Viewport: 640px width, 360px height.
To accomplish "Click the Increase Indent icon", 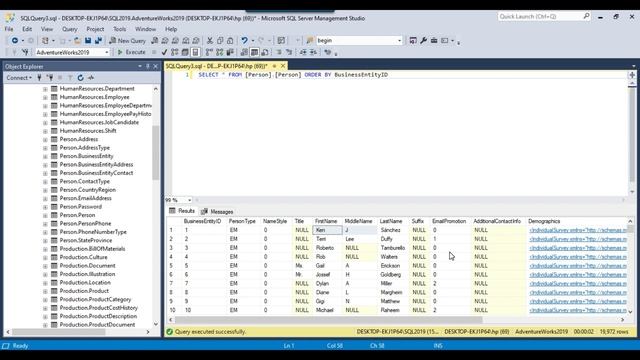I will pyautogui.click(x=313, y=52).
